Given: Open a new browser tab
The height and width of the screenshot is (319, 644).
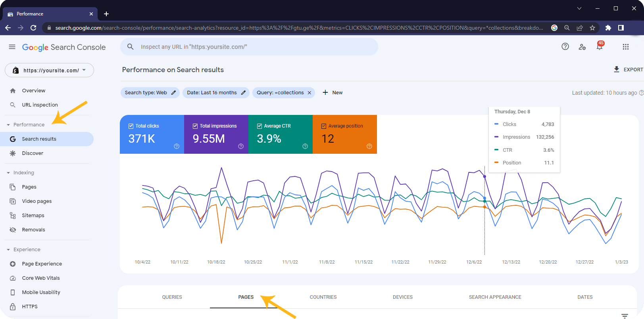Looking at the screenshot, I should click(x=106, y=14).
